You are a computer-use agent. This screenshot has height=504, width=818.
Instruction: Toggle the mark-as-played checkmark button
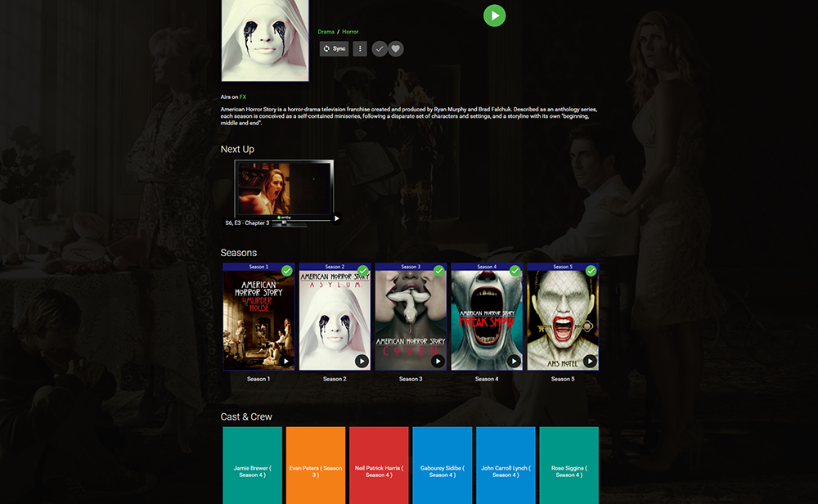[380, 49]
